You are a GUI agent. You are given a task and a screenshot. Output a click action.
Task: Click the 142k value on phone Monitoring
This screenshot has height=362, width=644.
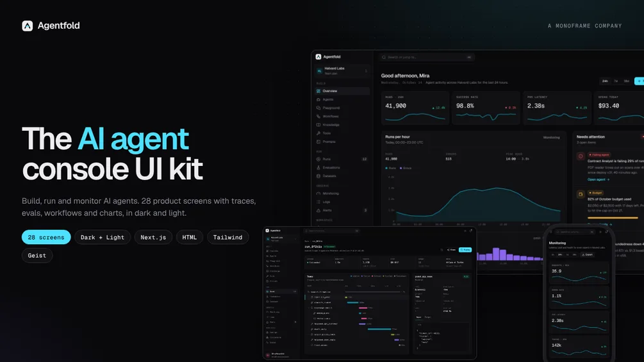(x=556, y=345)
